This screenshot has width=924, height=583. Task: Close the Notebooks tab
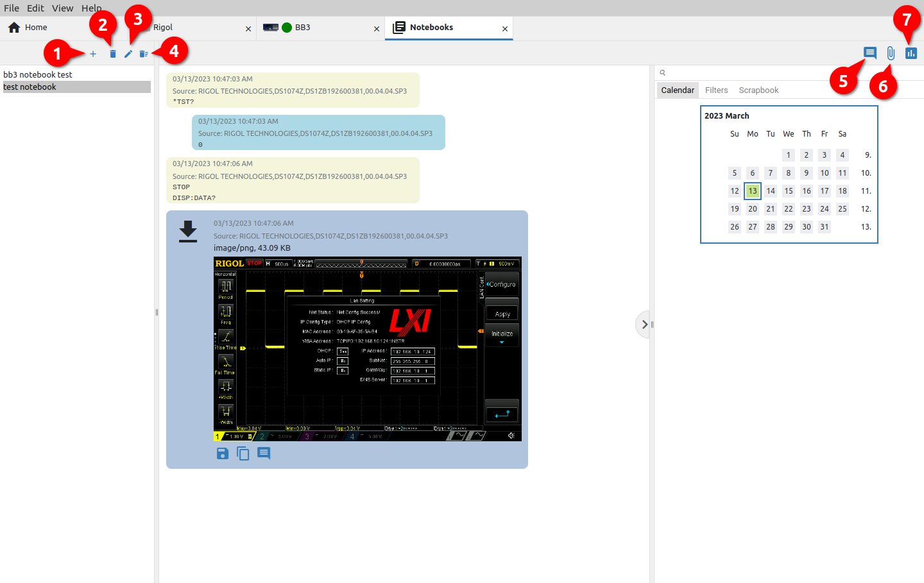click(x=505, y=29)
